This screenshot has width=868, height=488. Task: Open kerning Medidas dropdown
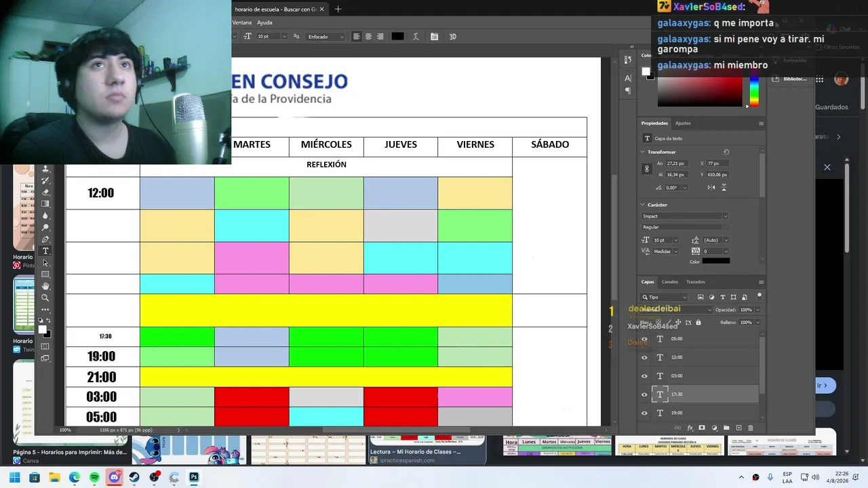[x=675, y=251]
